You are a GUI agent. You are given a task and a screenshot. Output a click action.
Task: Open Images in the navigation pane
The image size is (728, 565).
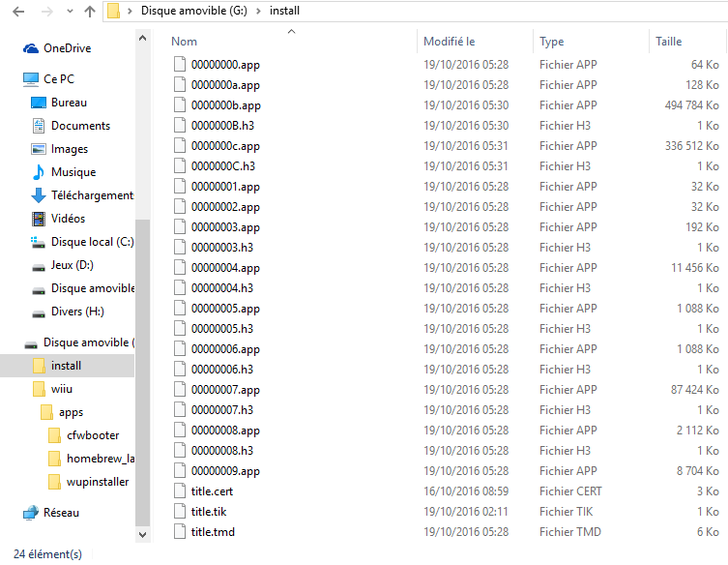coord(70,149)
